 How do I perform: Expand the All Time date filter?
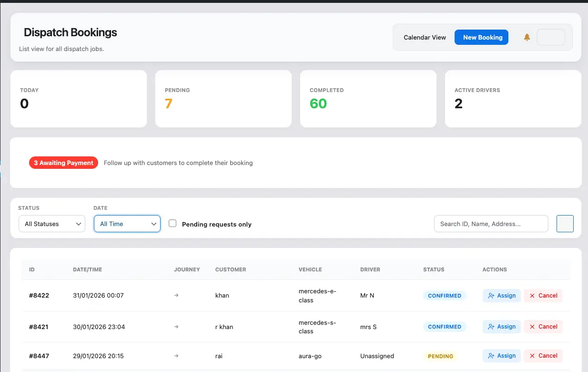click(127, 224)
